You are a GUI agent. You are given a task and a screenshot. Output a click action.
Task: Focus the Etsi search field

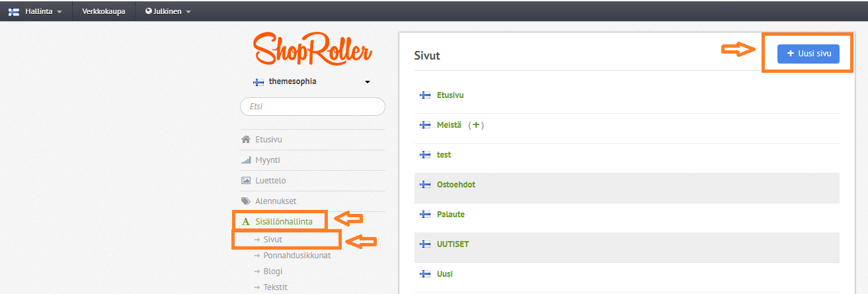click(312, 107)
